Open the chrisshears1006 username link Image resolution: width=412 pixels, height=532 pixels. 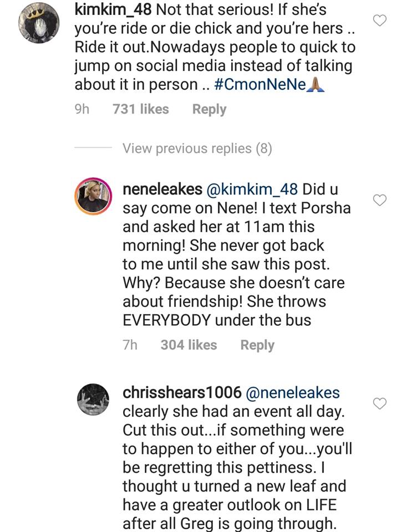(x=181, y=393)
